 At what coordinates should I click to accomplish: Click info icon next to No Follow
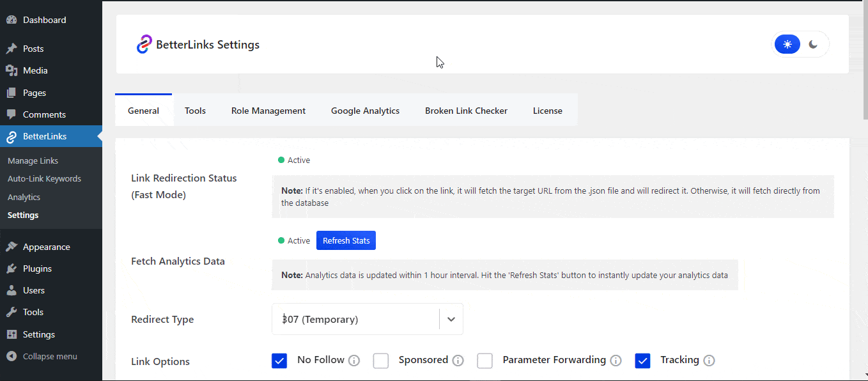pyautogui.click(x=354, y=361)
